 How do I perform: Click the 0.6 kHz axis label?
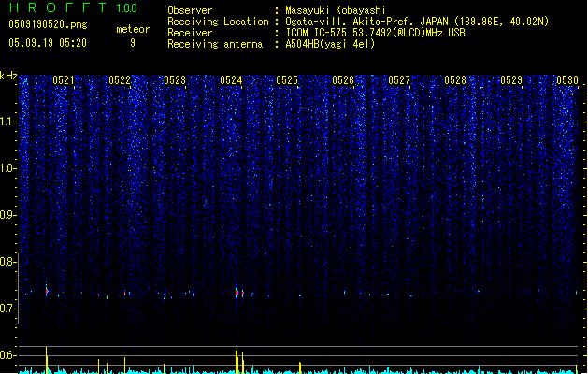tap(8, 355)
